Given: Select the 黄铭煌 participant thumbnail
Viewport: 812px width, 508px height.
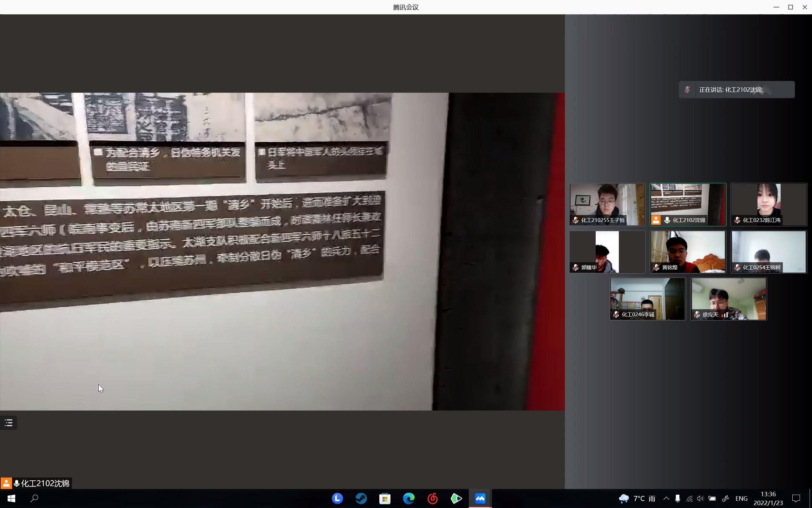Looking at the screenshot, I should pyautogui.click(x=688, y=252).
